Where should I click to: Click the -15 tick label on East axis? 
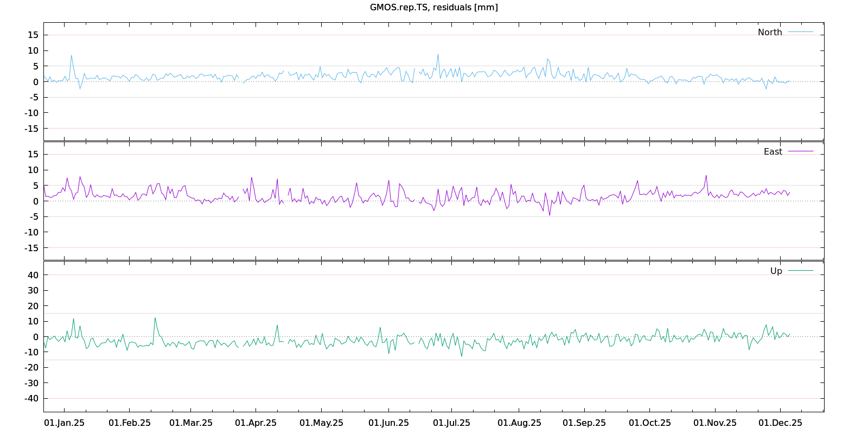coord(31,248)
